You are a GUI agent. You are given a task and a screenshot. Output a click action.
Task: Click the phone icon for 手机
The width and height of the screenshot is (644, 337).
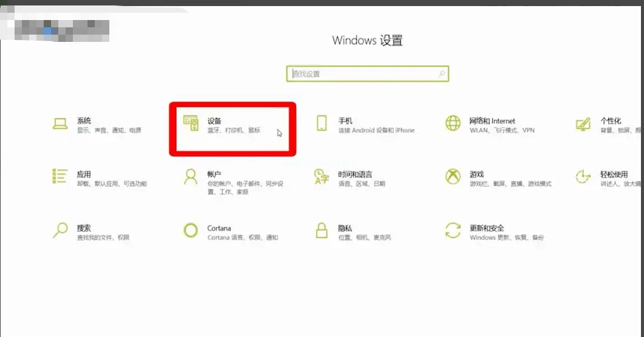coord(322,123)
